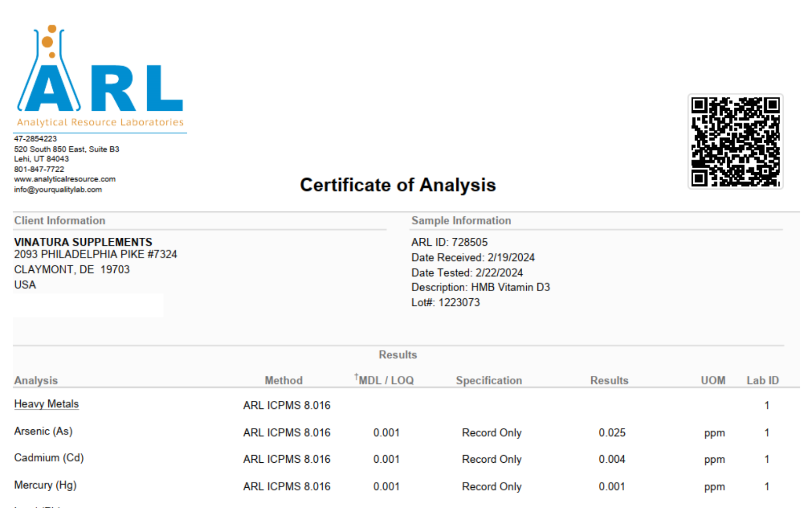Select the VINATURA SUPPLEMENTS client name
812x508 pixels.
[83, 242]
